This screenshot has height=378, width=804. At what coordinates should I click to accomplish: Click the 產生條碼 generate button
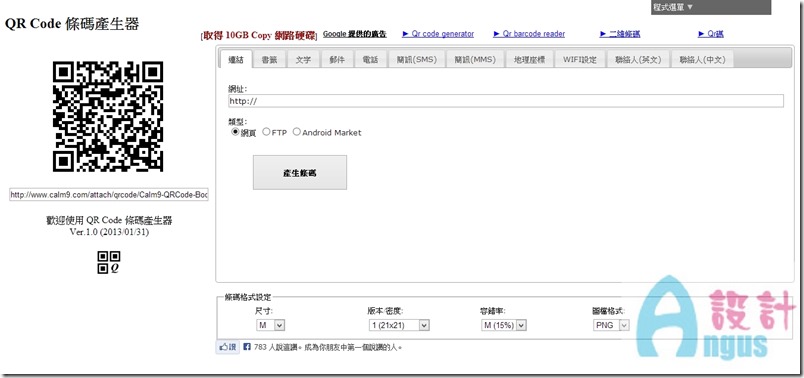pos(300,173)
